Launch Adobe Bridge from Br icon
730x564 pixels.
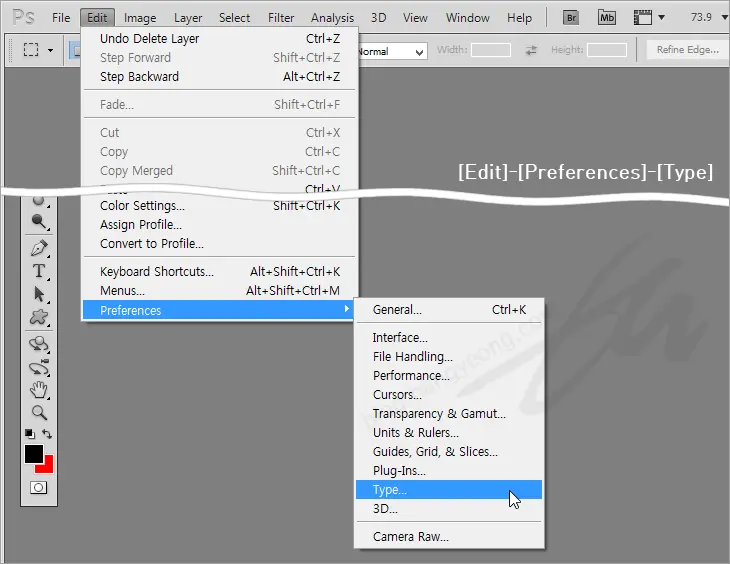(x=571, y=17)
